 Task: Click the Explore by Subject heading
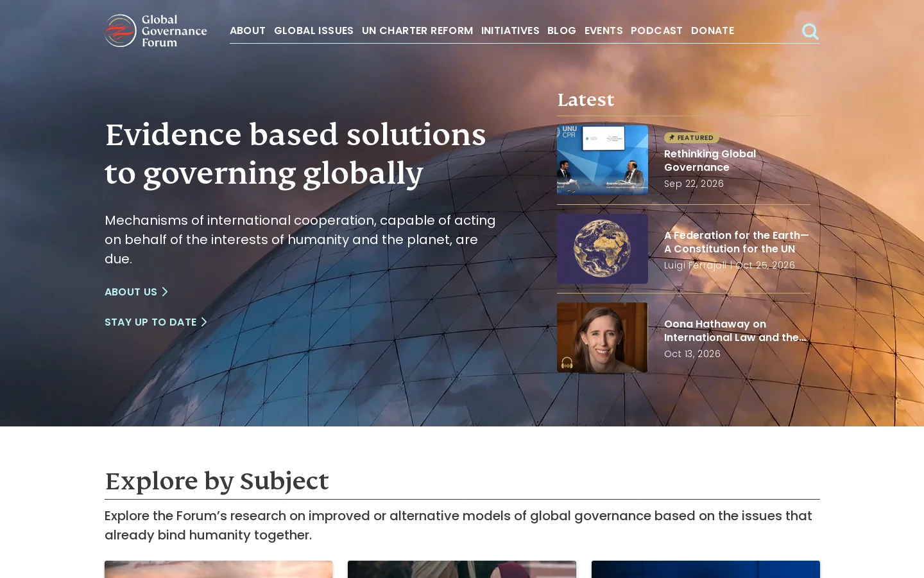pyautogui.click(x=217, y=480)
